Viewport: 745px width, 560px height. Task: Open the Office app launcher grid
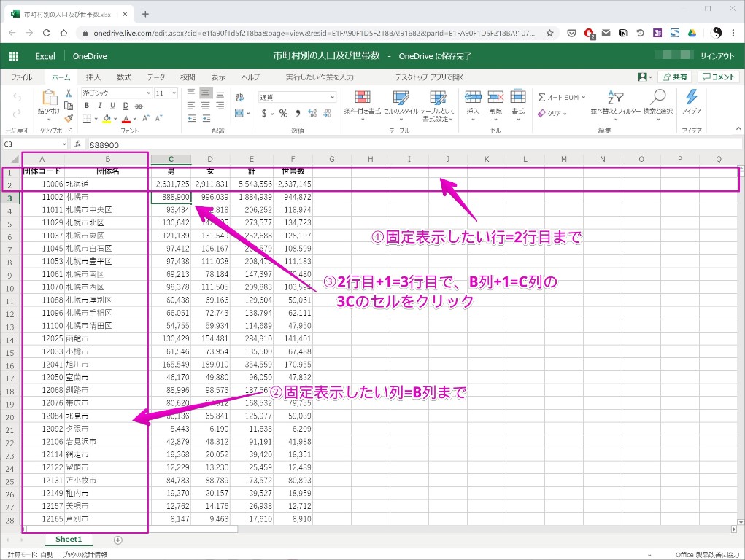pos(14,56)
